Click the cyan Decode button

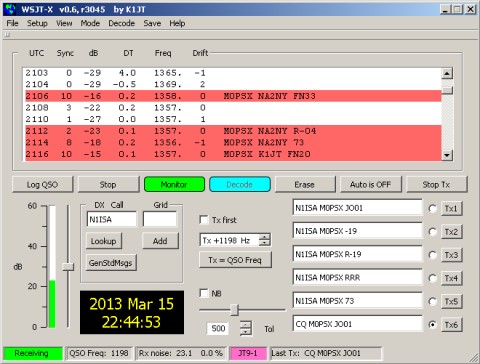(240, 185)
